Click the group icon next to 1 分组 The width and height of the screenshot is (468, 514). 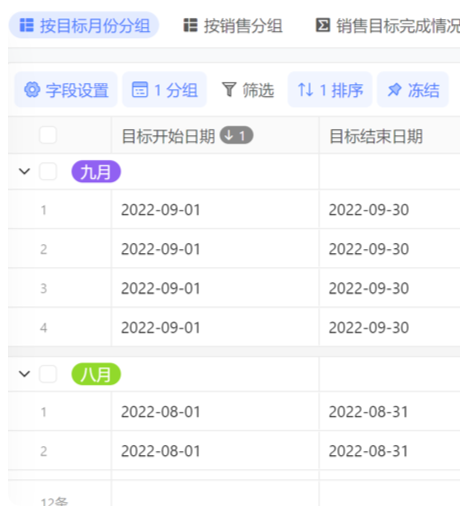140,90
